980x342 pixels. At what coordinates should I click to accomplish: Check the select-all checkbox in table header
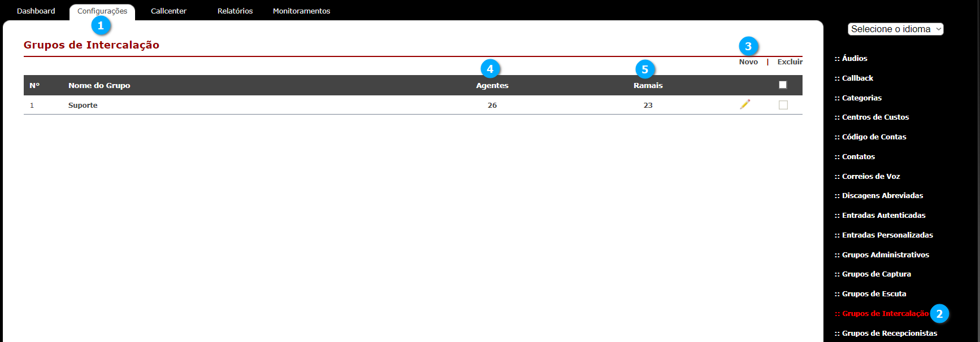tap(783, 85)
